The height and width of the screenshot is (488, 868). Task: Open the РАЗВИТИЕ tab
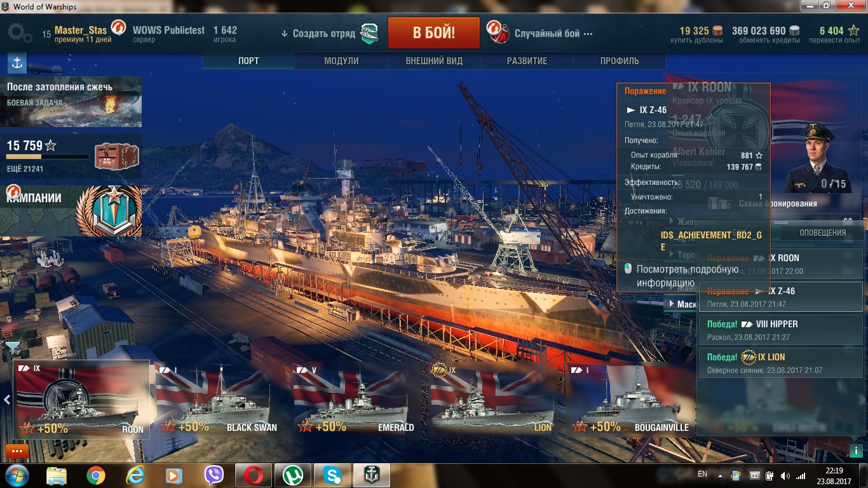tap(527, 61)
